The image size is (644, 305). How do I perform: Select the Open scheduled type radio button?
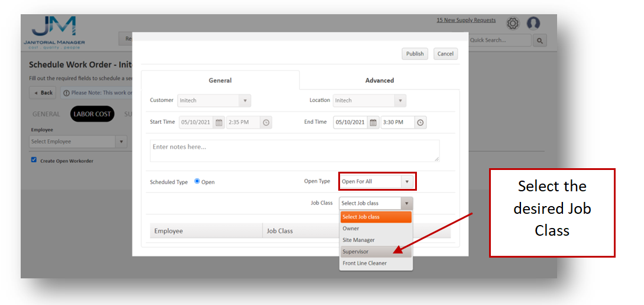(x=197, y=181)
